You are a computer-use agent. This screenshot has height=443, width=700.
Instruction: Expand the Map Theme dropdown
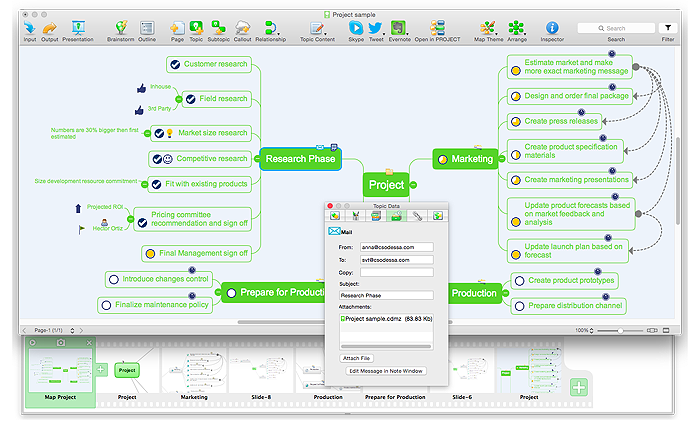pos(487,29)
